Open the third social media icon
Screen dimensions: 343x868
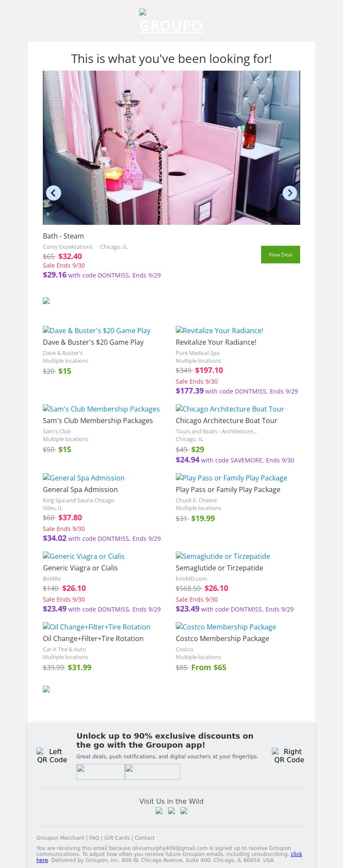click(184, 811)
